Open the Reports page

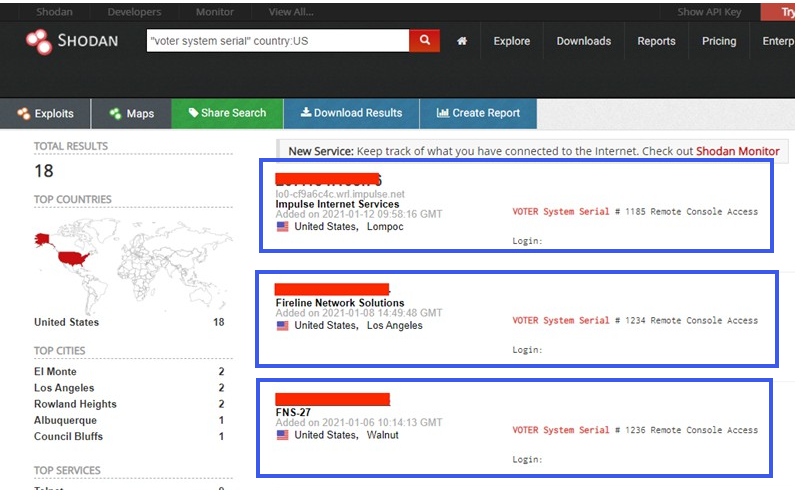pos(656,41)
